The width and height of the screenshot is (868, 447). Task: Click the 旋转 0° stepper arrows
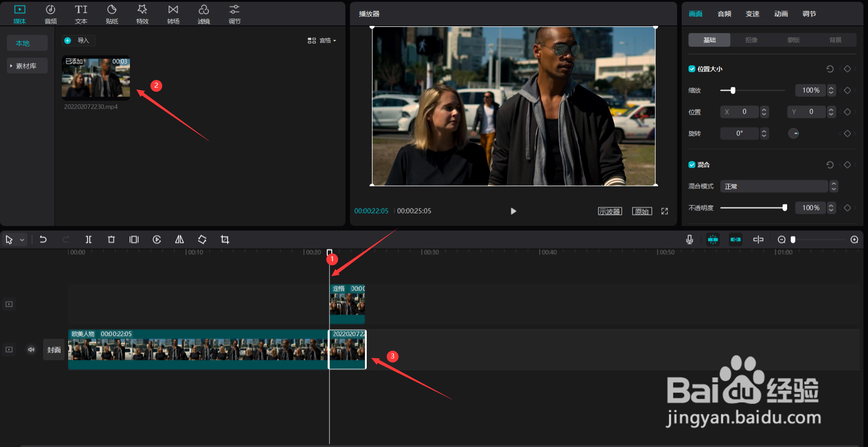click(764, 134)
